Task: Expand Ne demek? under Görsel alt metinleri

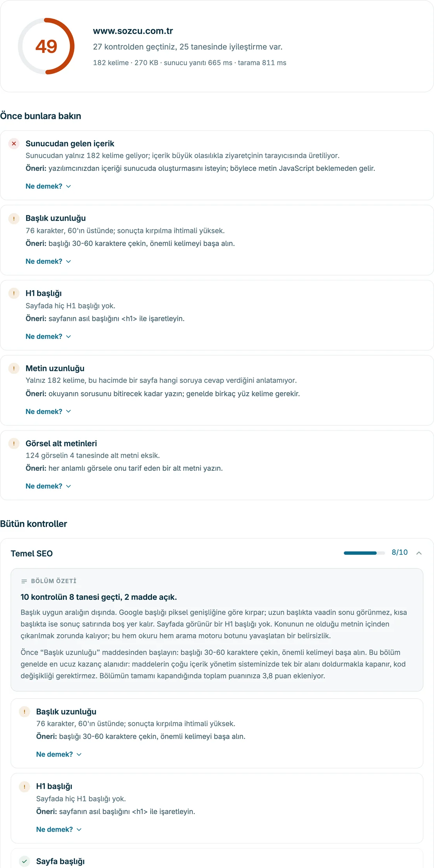Action: tap(48, 486)
